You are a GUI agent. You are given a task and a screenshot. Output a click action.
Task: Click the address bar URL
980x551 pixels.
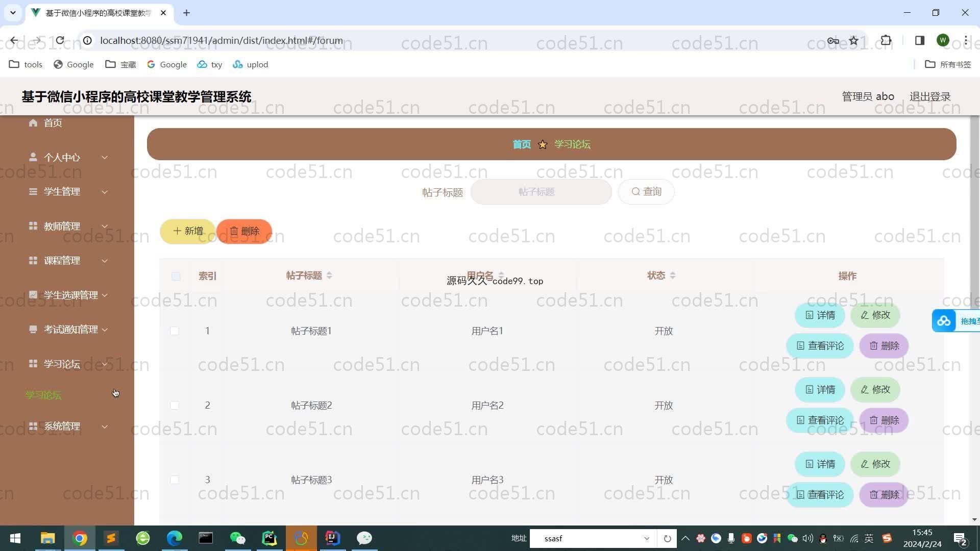(222, 40)
